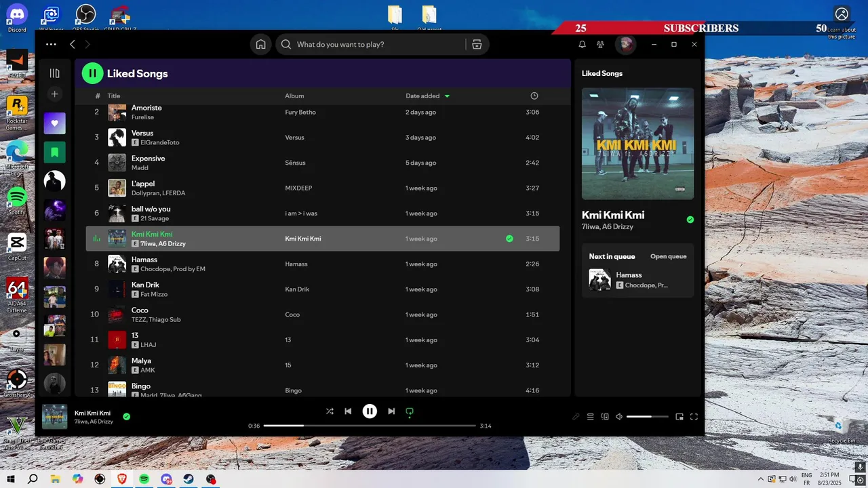Open the What's New notification bell
This screenshot has width=868, height=488.
click(582, 45)
